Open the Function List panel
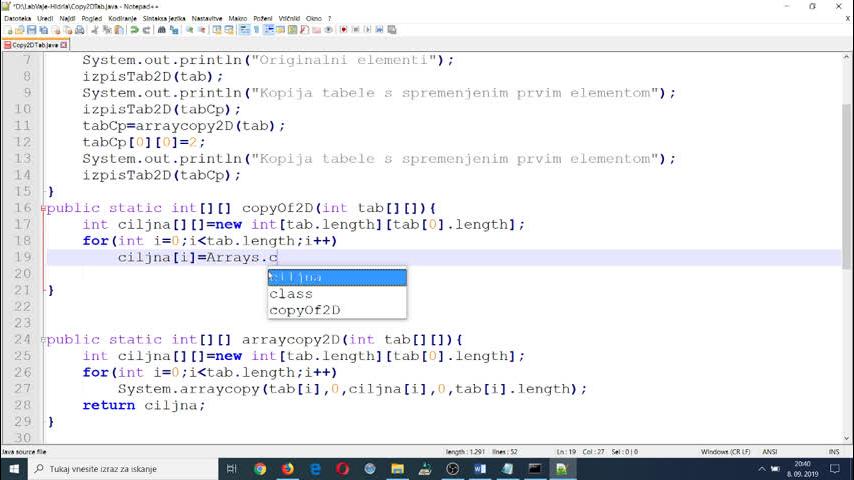854x480 pixels. (304, 29)
